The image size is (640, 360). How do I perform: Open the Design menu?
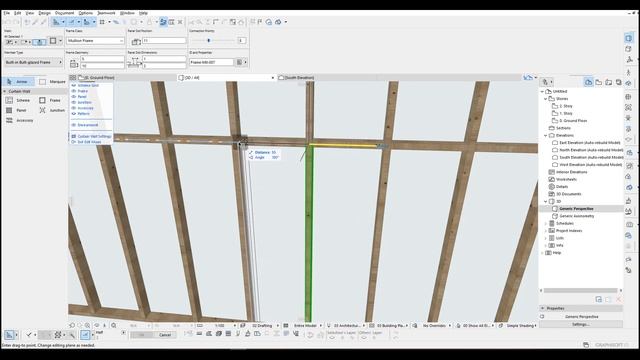[x=44, y=13]
